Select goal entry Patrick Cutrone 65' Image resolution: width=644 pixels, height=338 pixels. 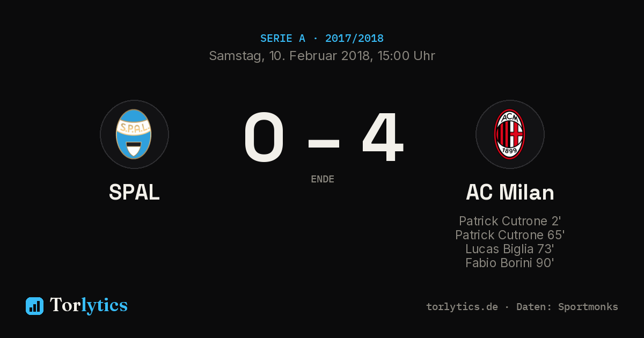click(x=510, y=235)
